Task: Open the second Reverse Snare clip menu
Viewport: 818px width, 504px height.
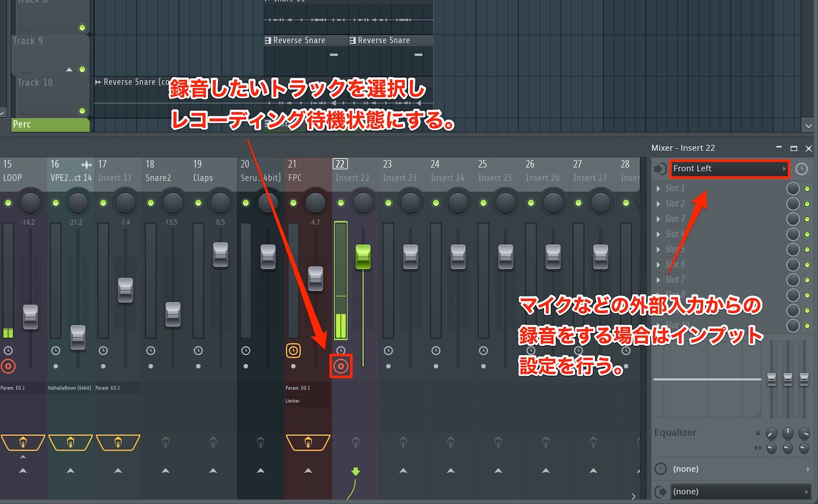Action: 353,40
